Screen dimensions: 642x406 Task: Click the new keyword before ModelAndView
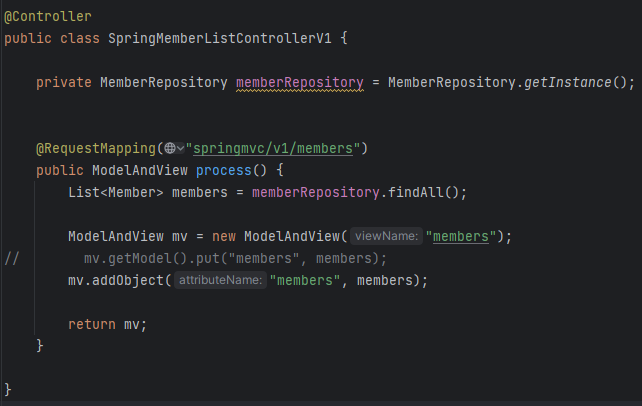point(224,237)
